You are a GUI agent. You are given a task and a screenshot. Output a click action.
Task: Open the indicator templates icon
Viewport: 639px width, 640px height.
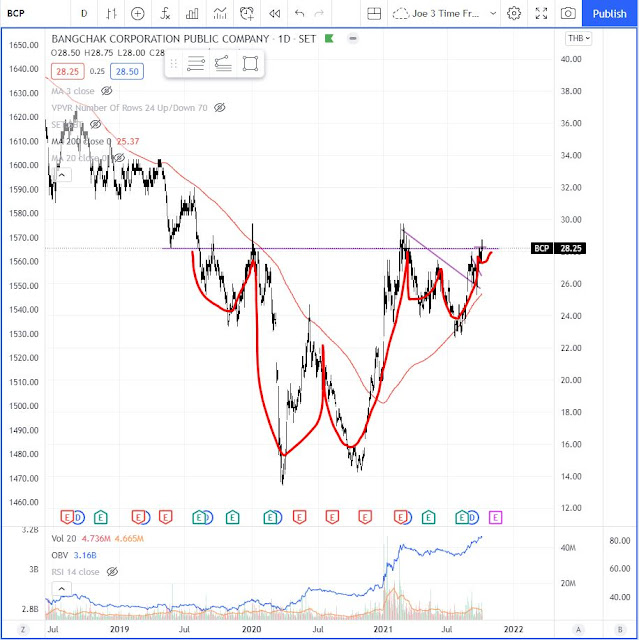220,14
